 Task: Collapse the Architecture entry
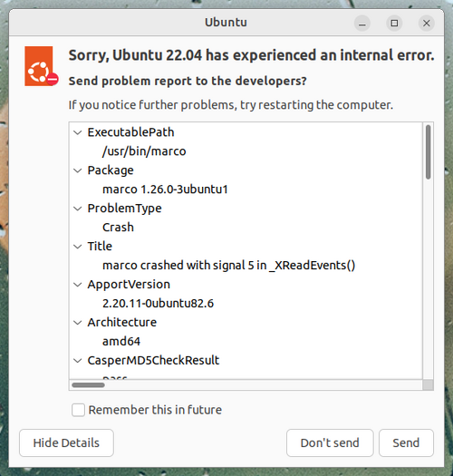78,323
